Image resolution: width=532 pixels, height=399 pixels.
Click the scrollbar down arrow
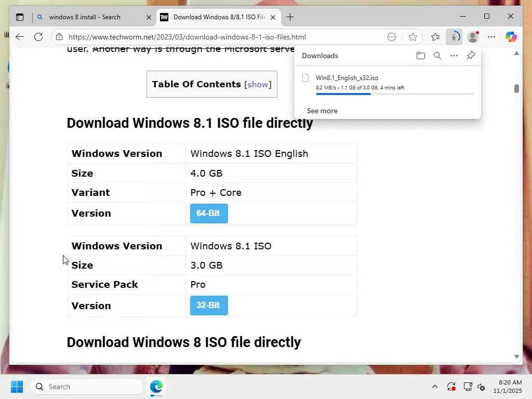click(516, 356)
